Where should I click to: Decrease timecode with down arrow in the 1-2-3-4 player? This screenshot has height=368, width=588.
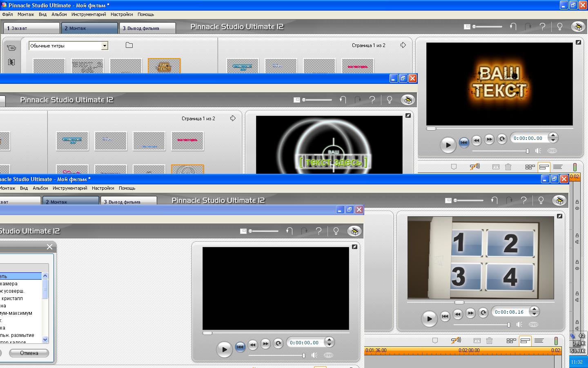pos(535,314)
